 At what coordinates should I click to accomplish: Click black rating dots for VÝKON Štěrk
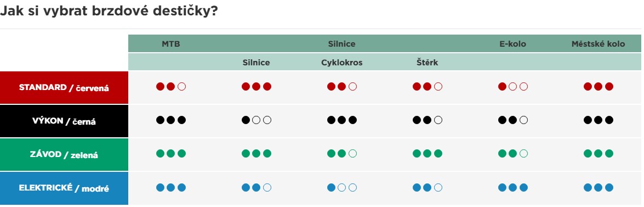click(x=427, y=120)
